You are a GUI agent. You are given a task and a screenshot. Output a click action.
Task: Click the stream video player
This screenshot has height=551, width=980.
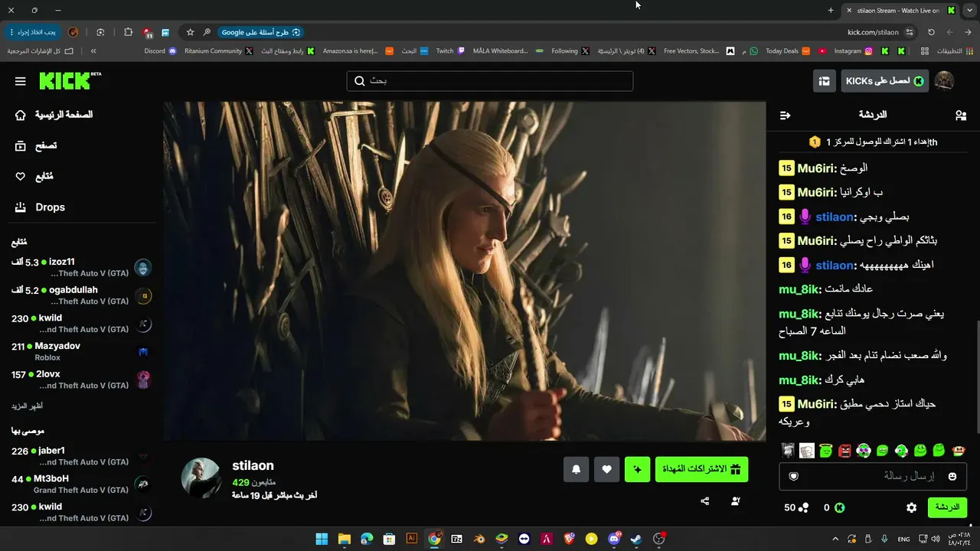[x=465, y=271]
